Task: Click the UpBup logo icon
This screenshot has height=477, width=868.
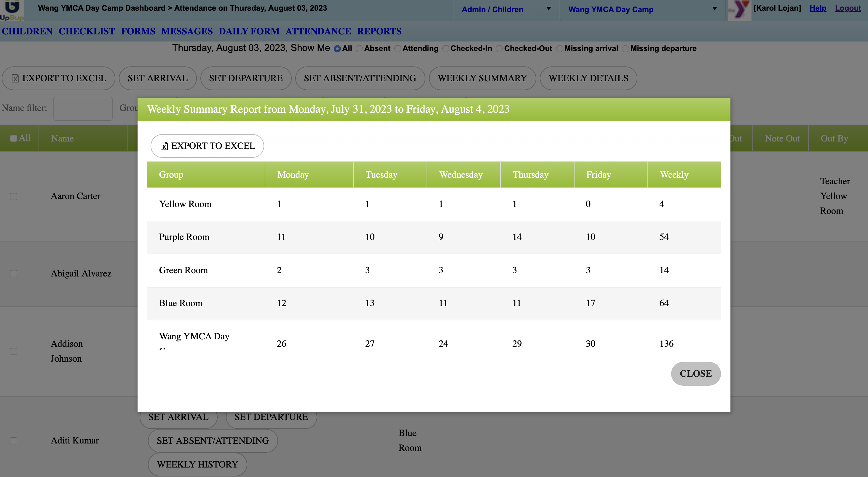Action: [12, 10]
